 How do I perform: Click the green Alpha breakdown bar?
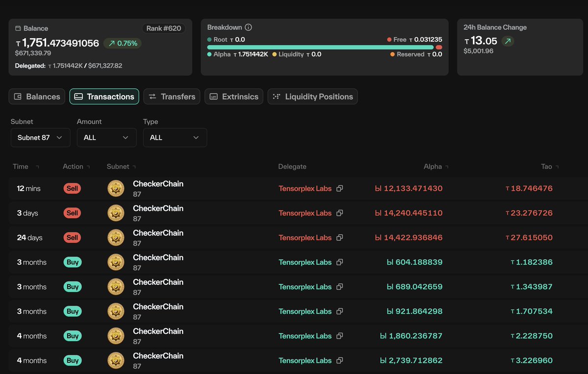click(320, 47)
